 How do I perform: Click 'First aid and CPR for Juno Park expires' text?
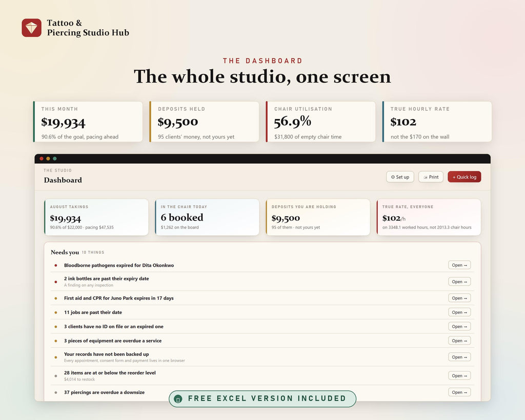[x=119, y=298]
